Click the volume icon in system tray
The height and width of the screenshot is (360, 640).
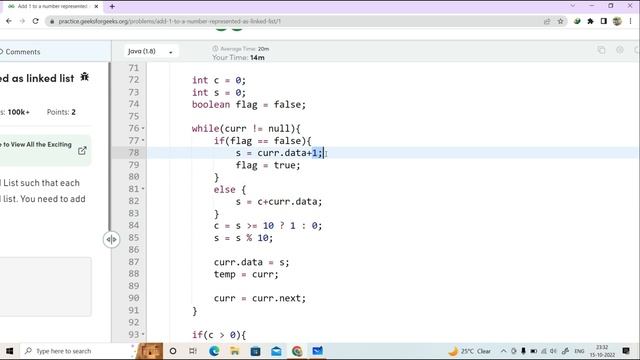[553, 351]
